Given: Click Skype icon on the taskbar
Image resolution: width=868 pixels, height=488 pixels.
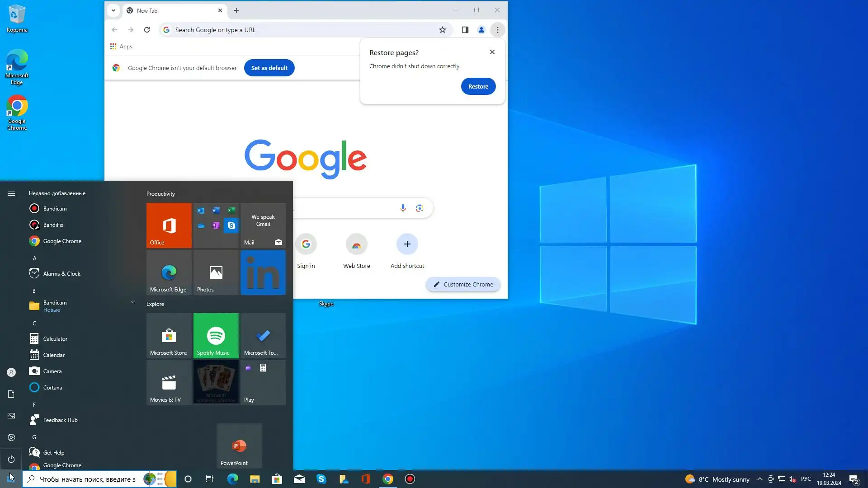Looking at the screenshot, I should pyautogui.click(x=321, y=479).
